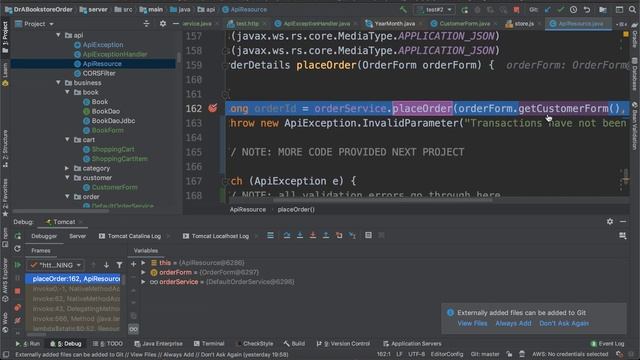The image size is (640, 360).
Task: Click the Show Execution Point icon
Action: click(x=270, y=236)
